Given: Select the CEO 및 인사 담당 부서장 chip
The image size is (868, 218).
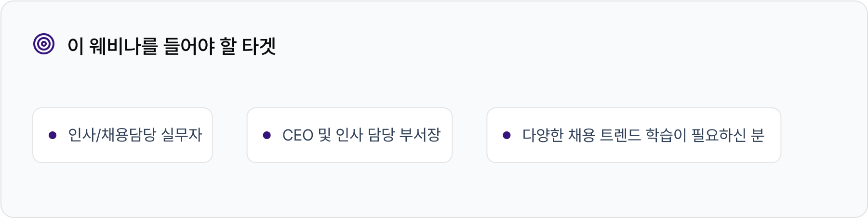Looking at the screenshot, I should point(349,135).
